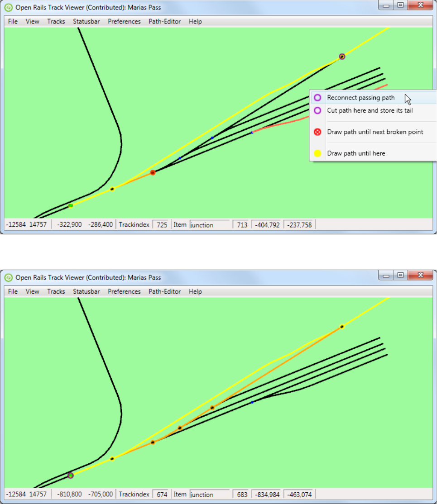Open Help menu in upper window

(195, 22)
